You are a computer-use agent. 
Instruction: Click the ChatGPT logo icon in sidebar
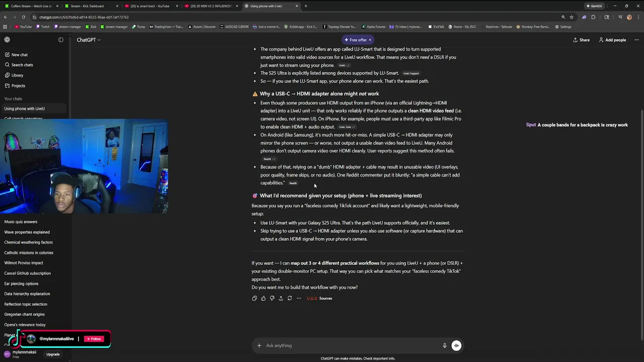[7, 40]
